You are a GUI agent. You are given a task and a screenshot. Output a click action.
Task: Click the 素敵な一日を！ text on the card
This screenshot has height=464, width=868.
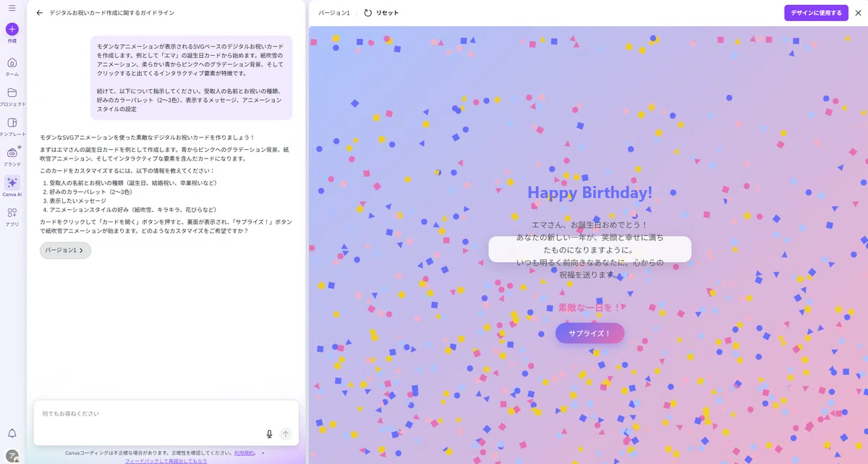click(590, 308)
